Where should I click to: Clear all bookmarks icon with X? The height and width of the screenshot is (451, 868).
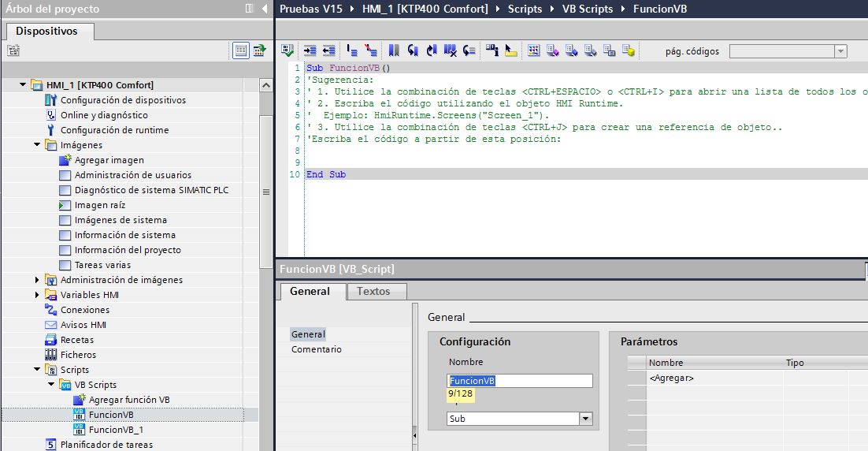(x=450, y=50)
